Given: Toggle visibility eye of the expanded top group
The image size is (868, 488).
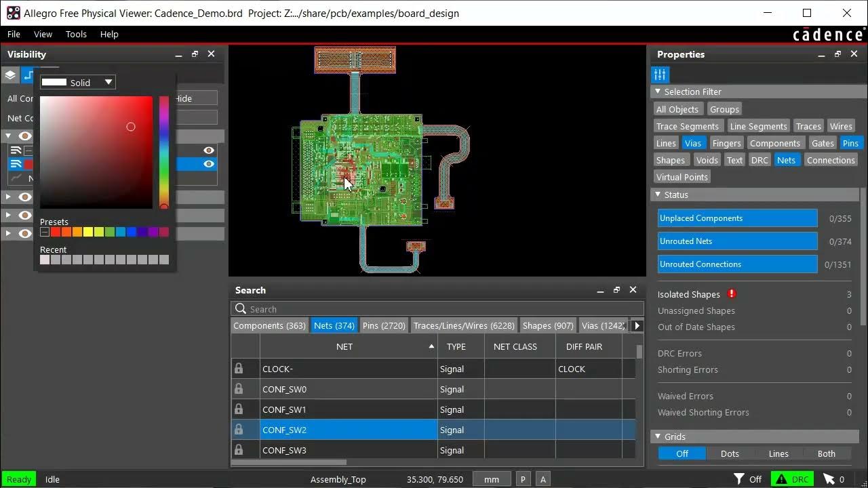Looking at the screenshot, I should pyautogui.click(x=25, y=136).
